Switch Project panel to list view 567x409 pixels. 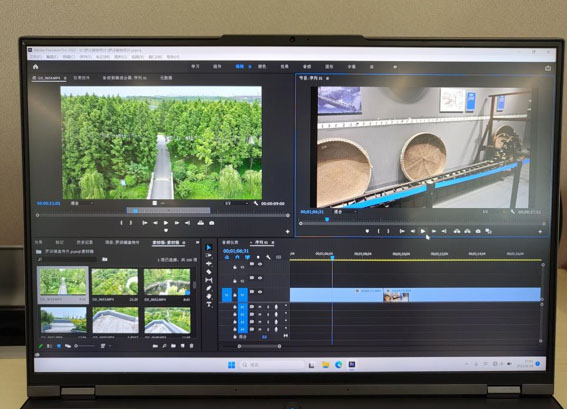50,346
